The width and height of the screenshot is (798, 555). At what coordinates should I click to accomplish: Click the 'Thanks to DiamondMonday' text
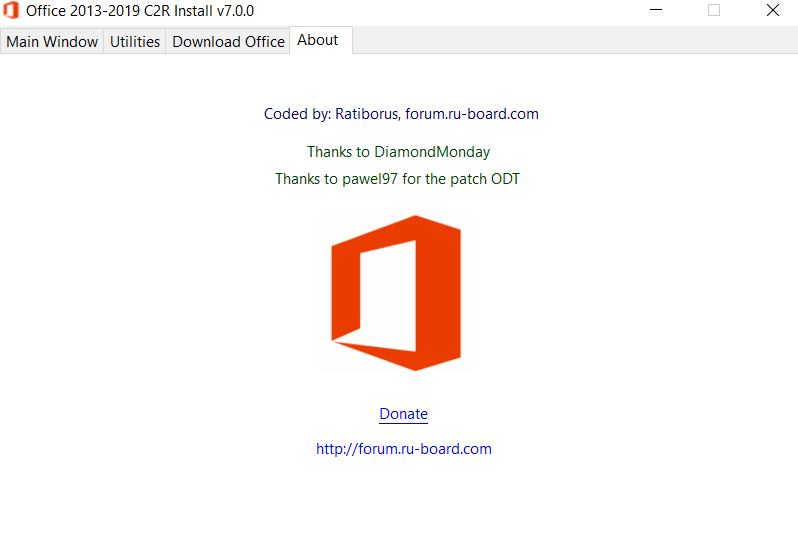coord(398,152)
